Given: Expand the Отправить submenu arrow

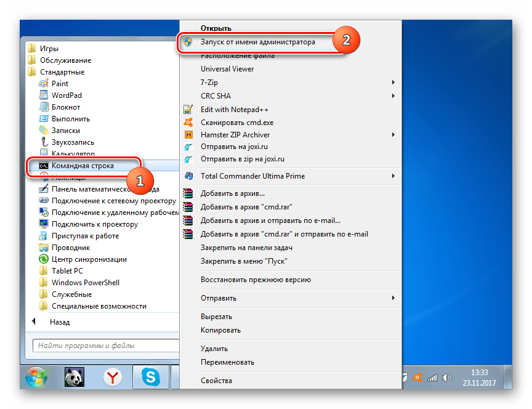Looking at the screenshot, I should [x=393, y=298].
